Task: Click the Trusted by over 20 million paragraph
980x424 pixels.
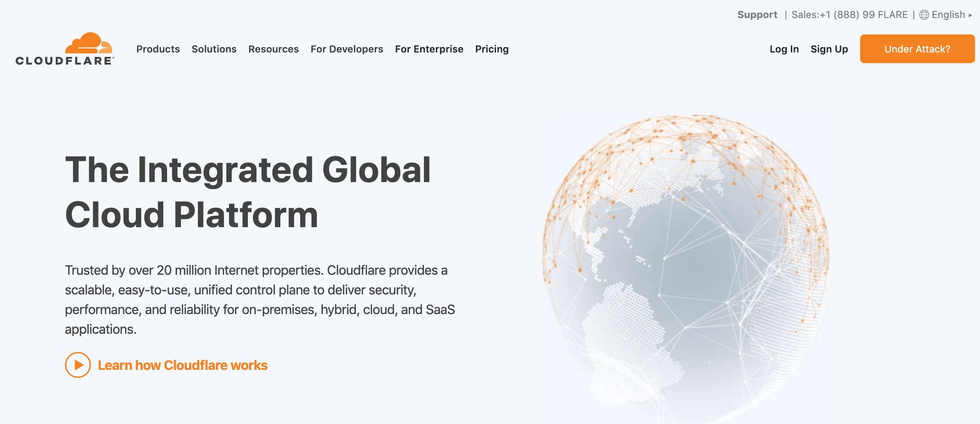Action: [260, 300]
